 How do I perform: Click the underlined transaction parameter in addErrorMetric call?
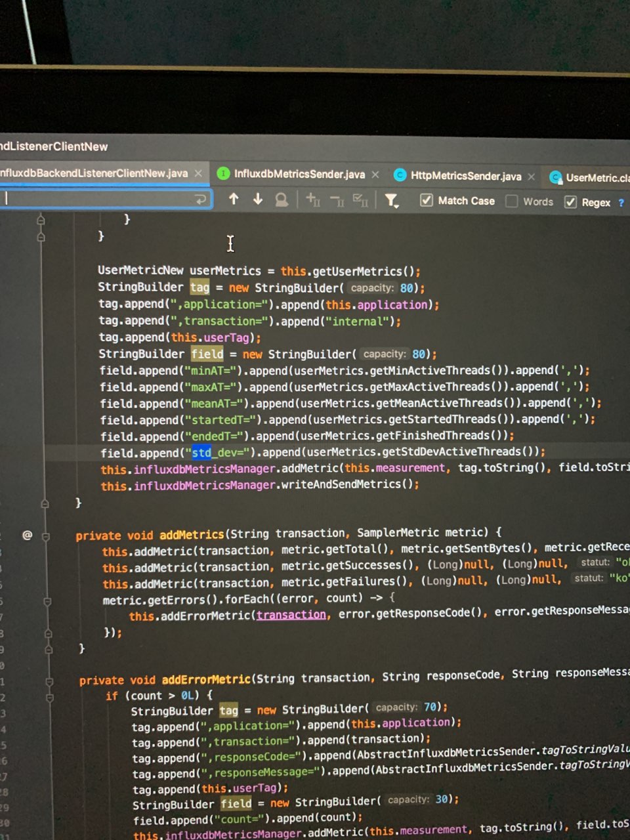pyautogui.click(x=291, y=615)
